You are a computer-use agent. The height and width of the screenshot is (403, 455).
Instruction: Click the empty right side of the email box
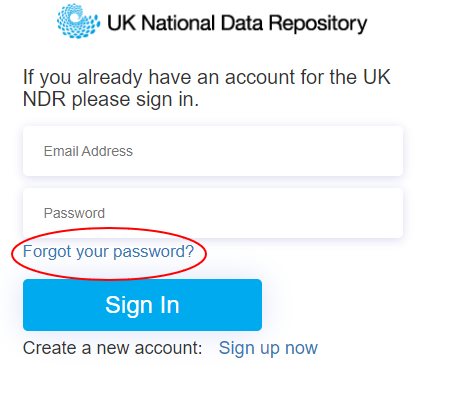[x=300, y=151]
